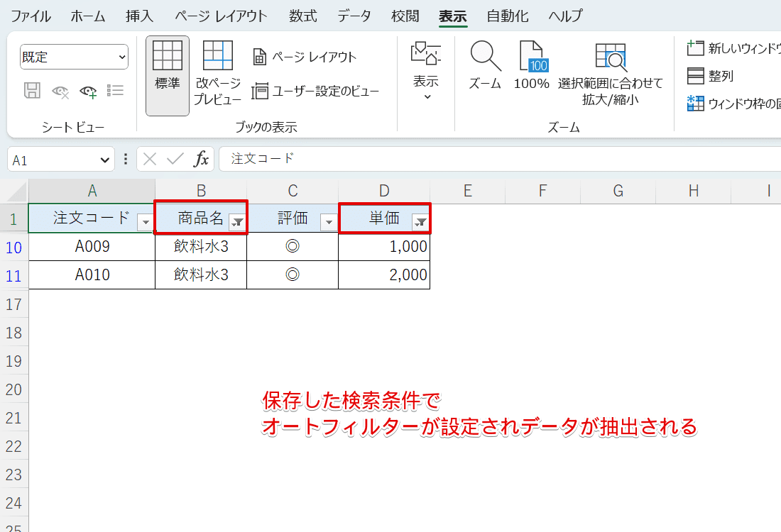781x532 pixels.
Task: Open the 注文コード filter dropdown
Action: [146, 222]
